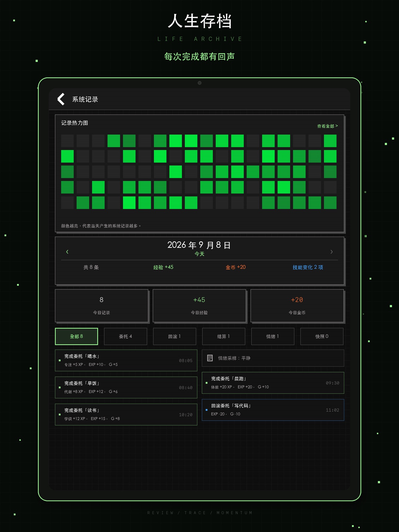Open the 回滚委托「写代码」 record
Viewport: 399px width, 532px height.
coord(273,410)
